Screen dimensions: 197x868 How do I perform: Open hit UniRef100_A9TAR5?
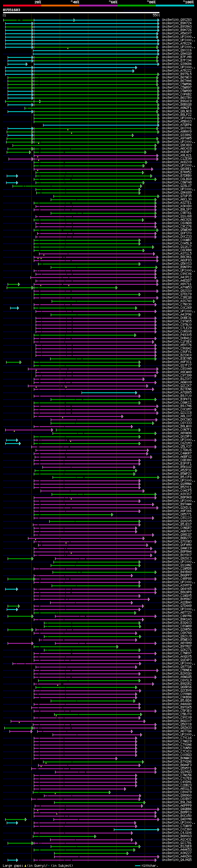click(x=177, y=139)
